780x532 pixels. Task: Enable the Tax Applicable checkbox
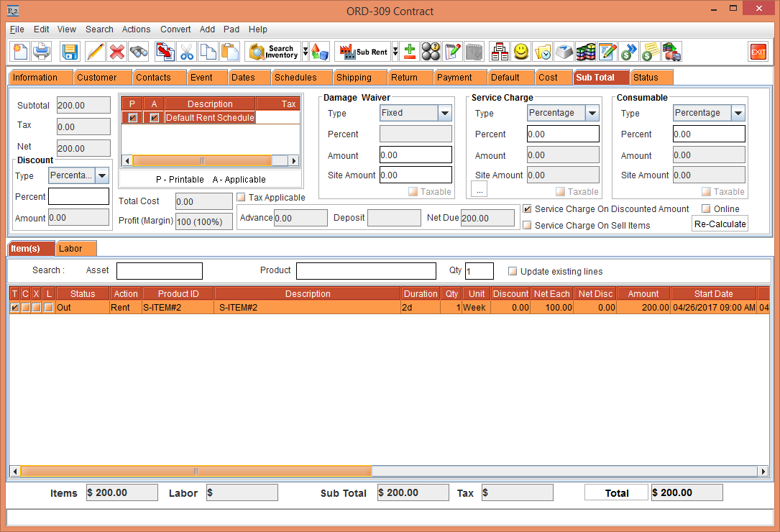(x=242, y=198)
